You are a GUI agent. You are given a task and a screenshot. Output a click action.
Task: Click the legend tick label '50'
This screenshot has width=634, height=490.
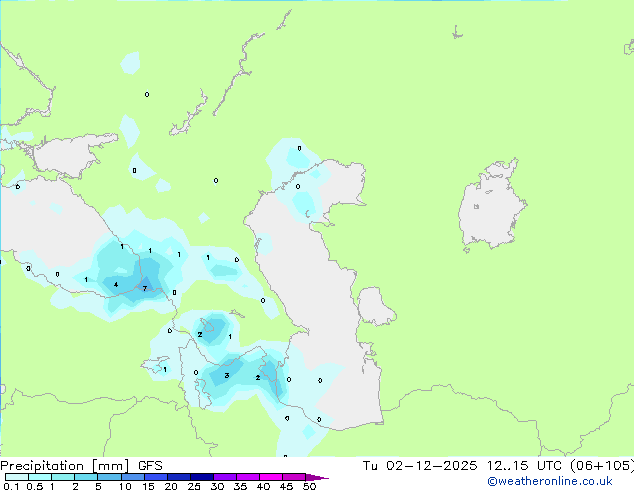[309, 486]
